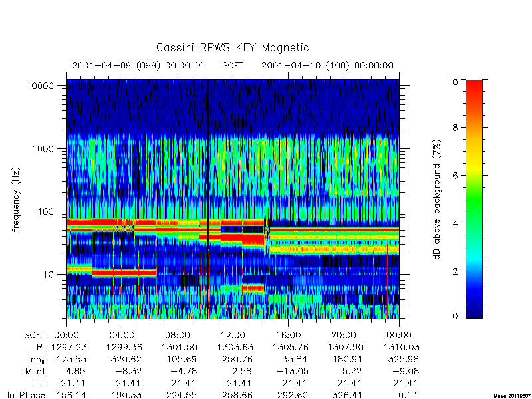Screen dimensions: 532x399
Task: Click the MLat row label
Action: point(35,371)
